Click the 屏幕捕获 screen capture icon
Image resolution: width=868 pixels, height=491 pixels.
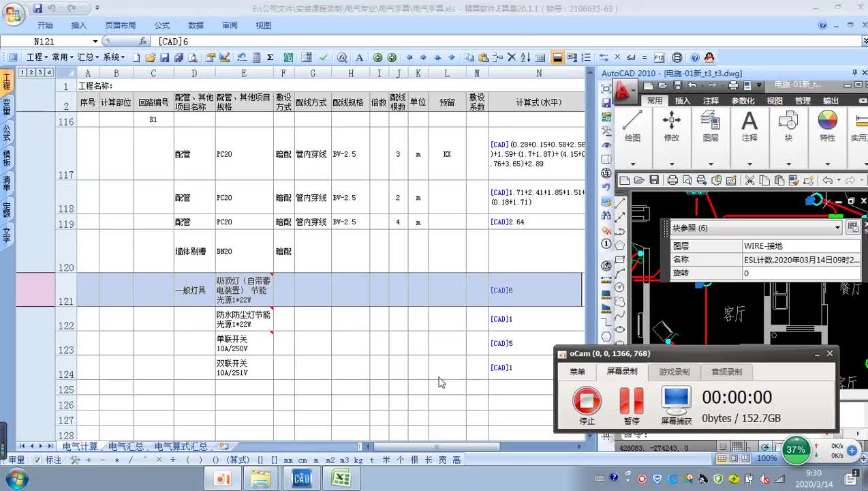tap(676, 400)
